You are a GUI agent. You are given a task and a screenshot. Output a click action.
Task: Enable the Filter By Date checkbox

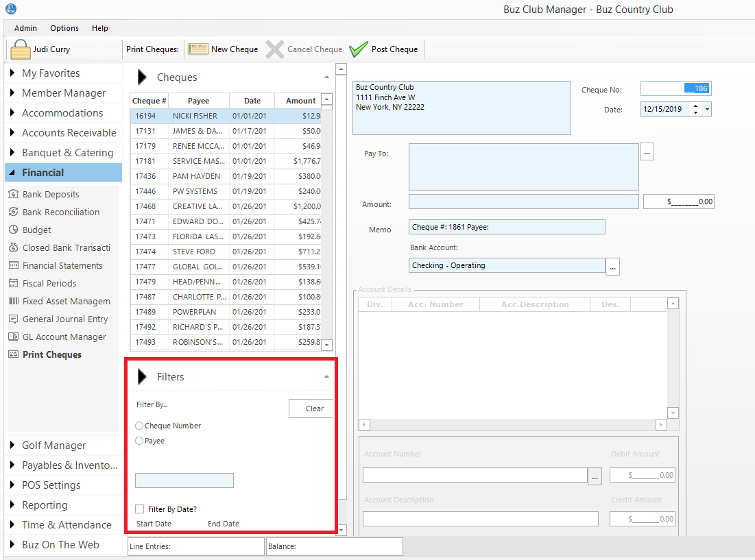pos(140,509)
